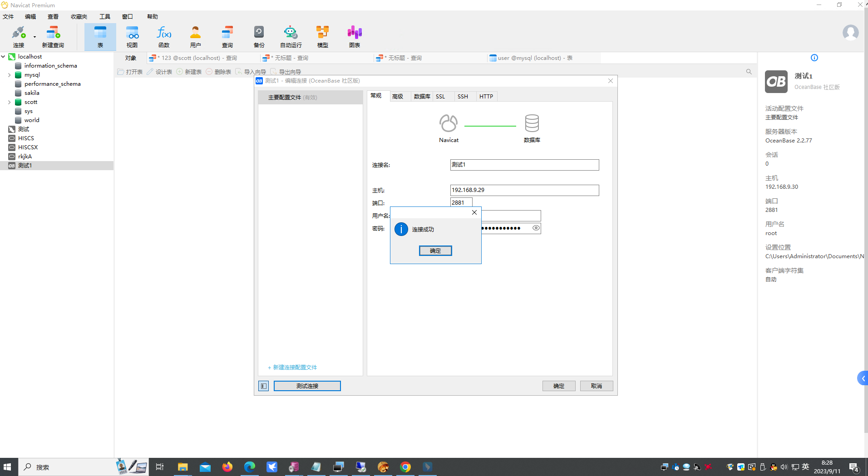Select rkjkA connection in tree
Image resolution: width=868 pixels, height=476 pixels.
point(25,157)
